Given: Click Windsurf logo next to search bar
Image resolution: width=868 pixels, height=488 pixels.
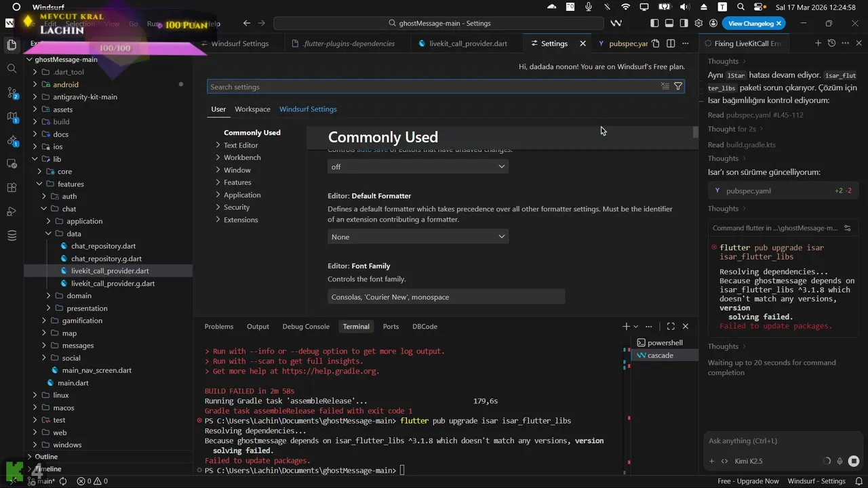Looking at the screenshot, I should tap(616, 23).
